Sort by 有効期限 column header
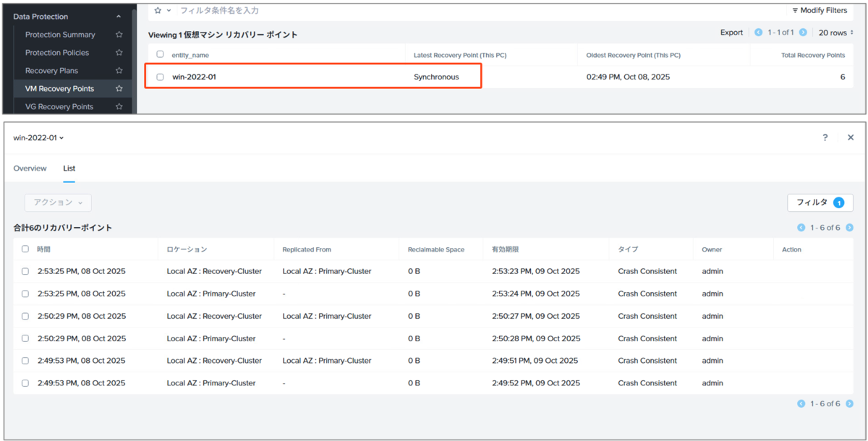 [x=505, y=249]
